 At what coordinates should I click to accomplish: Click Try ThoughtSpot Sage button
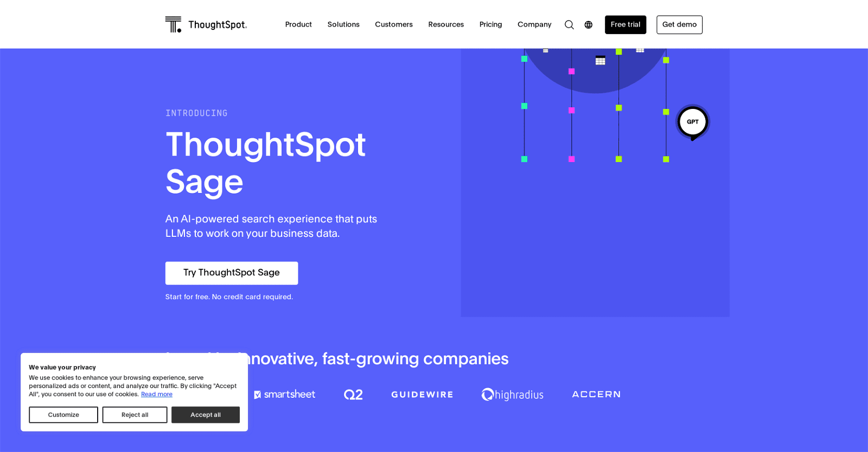tap(231, 273)
